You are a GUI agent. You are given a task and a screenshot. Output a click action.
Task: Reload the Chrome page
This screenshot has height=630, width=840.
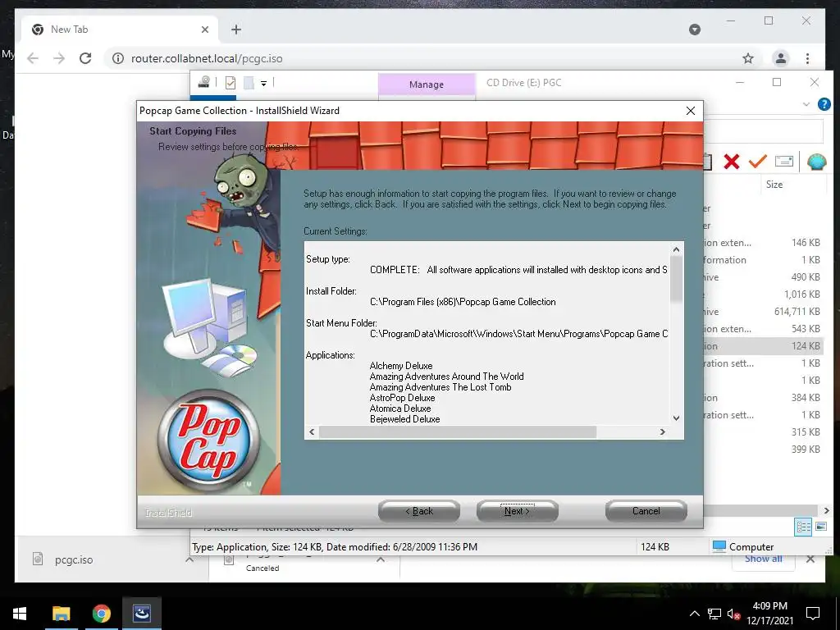85,58
